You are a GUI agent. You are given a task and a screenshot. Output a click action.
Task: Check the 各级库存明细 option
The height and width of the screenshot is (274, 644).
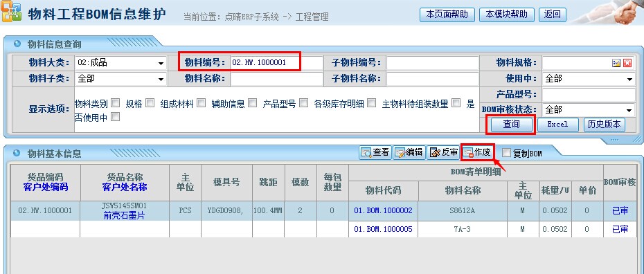pos(371,103)
